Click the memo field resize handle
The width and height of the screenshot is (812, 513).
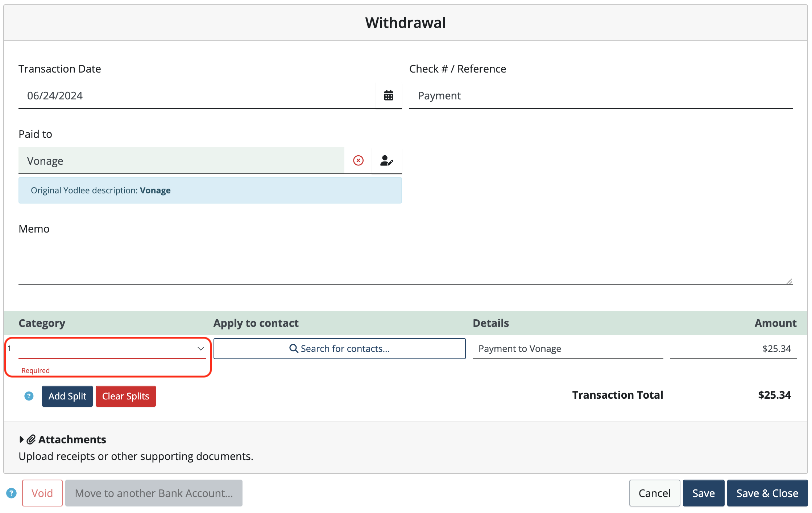pos(790,280)
